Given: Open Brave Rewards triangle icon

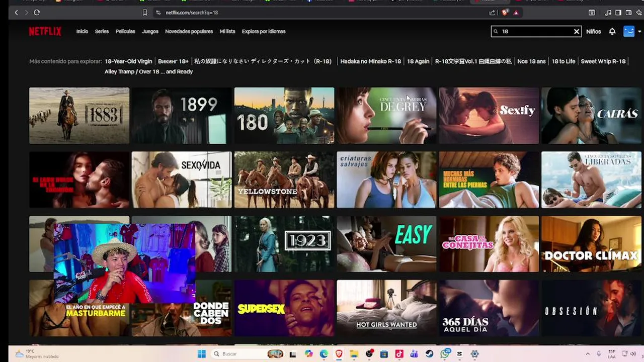Looking at the screenshot, I should click(516, 13).
